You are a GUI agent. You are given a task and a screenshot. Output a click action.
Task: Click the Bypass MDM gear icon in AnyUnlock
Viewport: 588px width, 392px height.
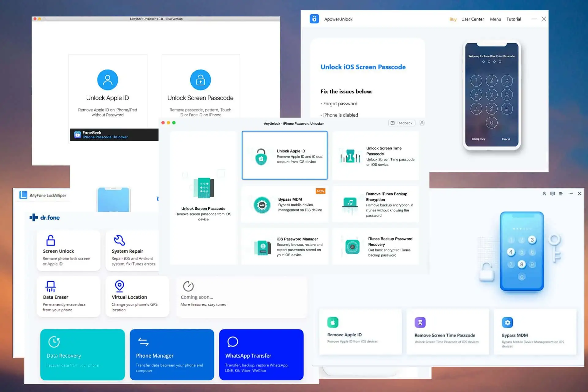(x=262, y=205)
